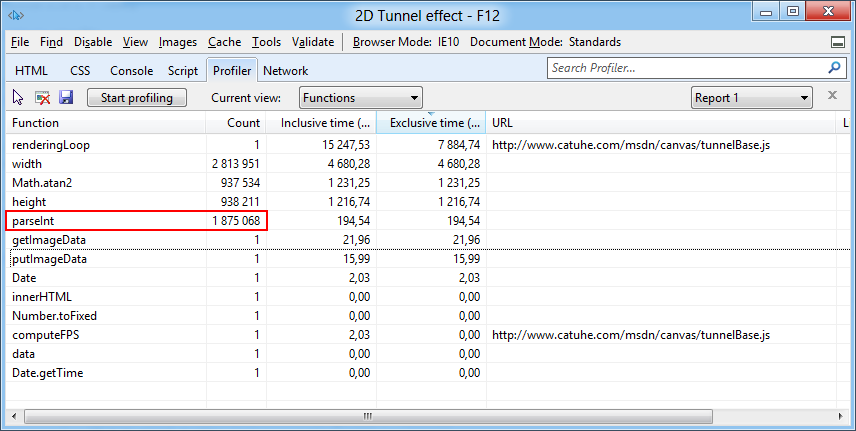Sort by URL column header
This screenshot has width=856, height=431.
click(x=661, y=123)
